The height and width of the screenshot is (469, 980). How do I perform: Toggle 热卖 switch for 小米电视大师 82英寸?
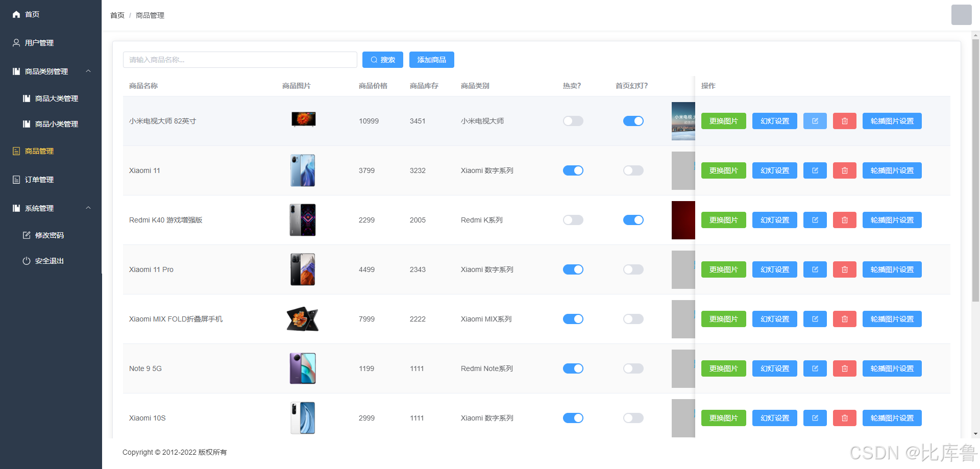tap(573, 121)
